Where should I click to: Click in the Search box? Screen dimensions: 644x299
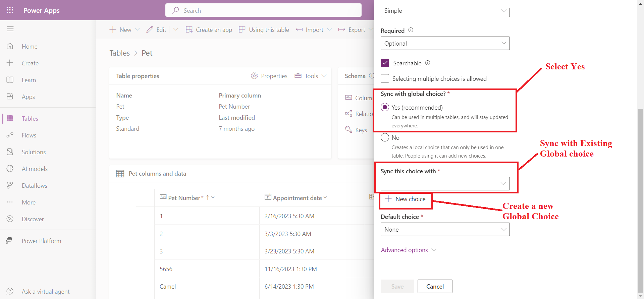click(263, 10)
